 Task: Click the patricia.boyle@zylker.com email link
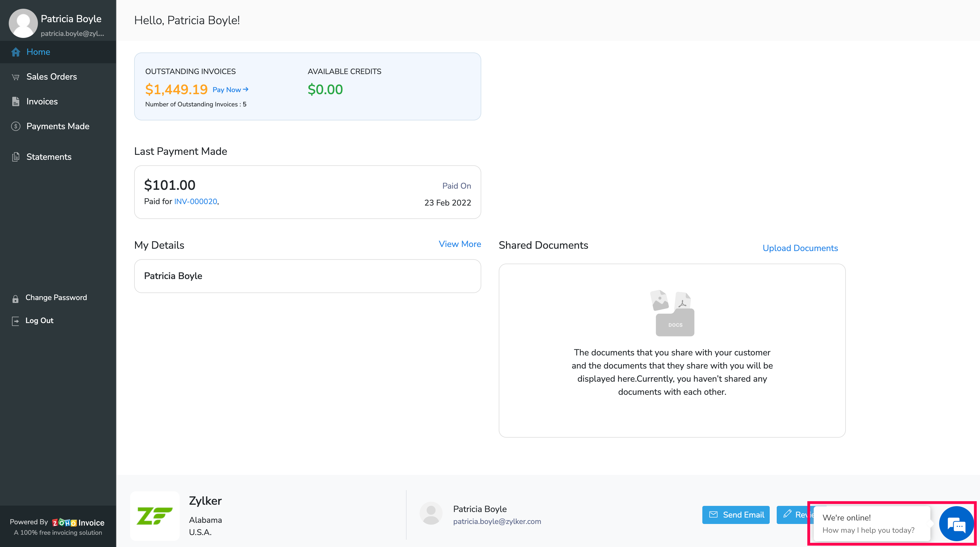point(497,522)
